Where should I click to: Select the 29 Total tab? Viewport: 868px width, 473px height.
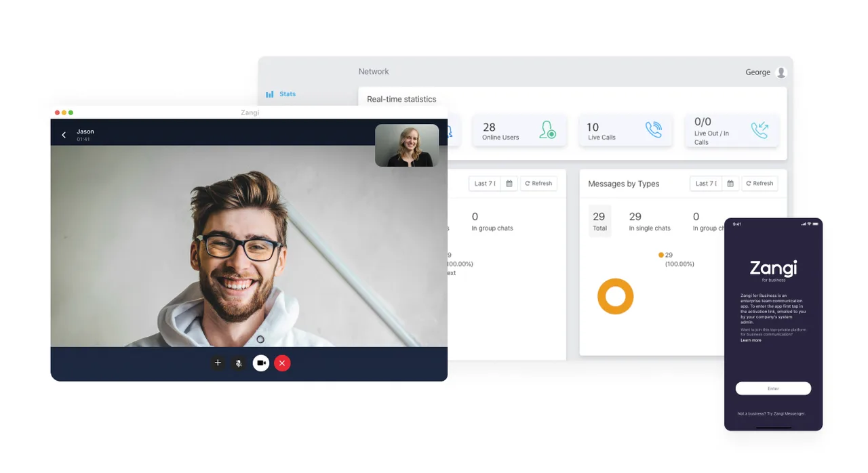click(599, 222)
